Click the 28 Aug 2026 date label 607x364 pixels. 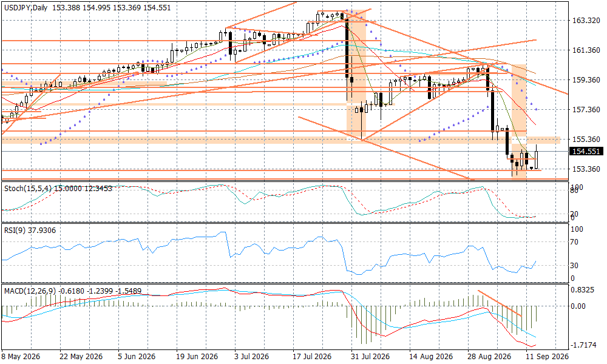489,356
